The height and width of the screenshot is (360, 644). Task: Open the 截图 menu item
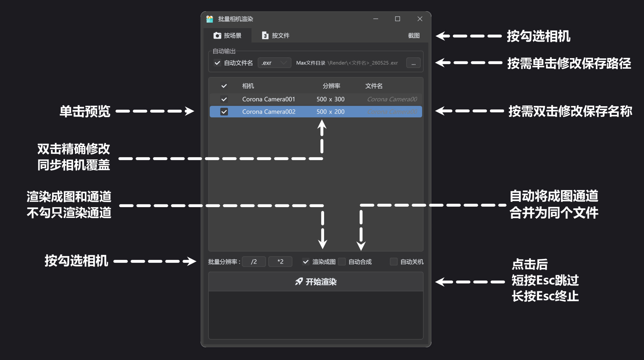[x=414, y=35]
